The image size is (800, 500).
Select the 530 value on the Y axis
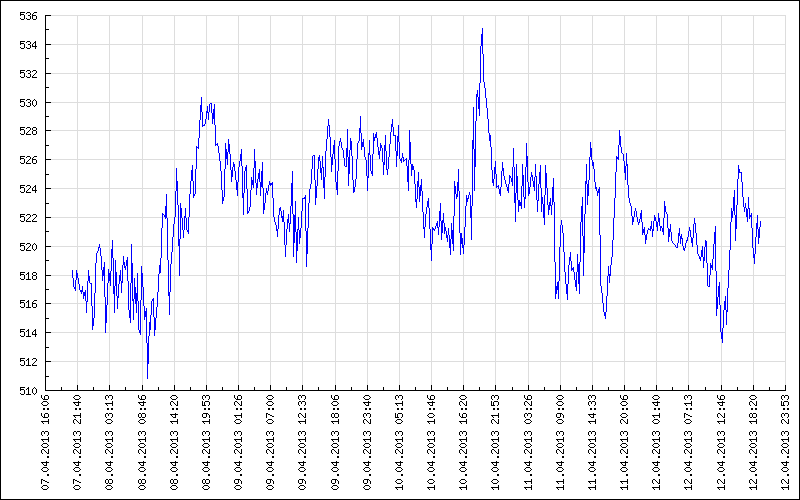(x=28, y=103)
